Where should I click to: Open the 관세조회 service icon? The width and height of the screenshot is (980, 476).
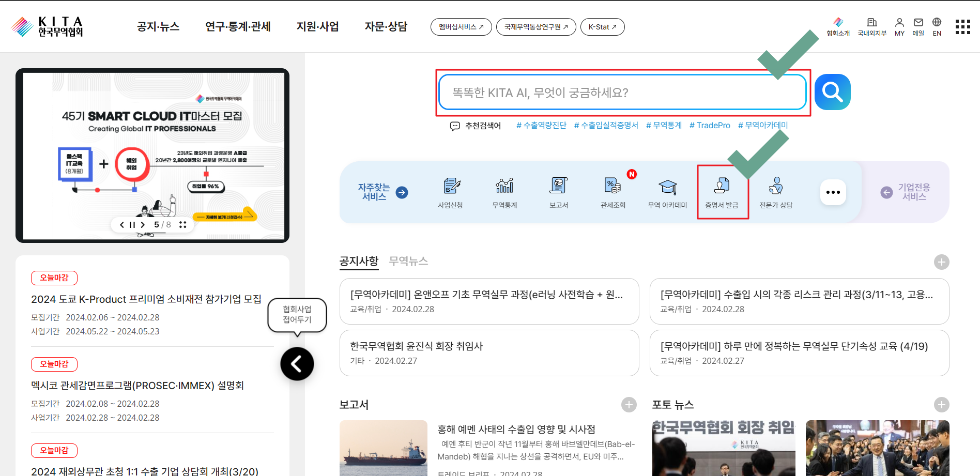[613, 193]
